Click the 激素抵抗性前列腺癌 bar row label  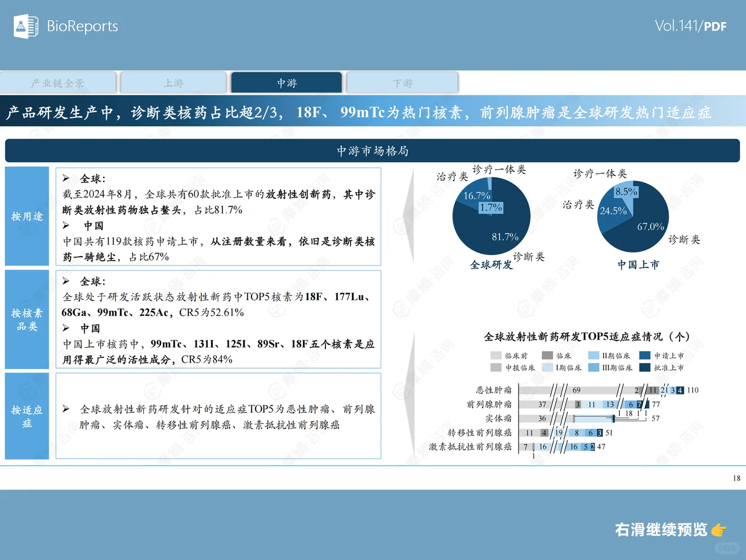coord(471,446)
